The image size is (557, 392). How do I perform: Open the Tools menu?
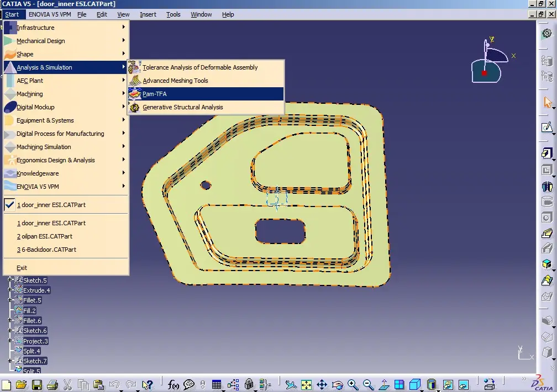[174, 14]
